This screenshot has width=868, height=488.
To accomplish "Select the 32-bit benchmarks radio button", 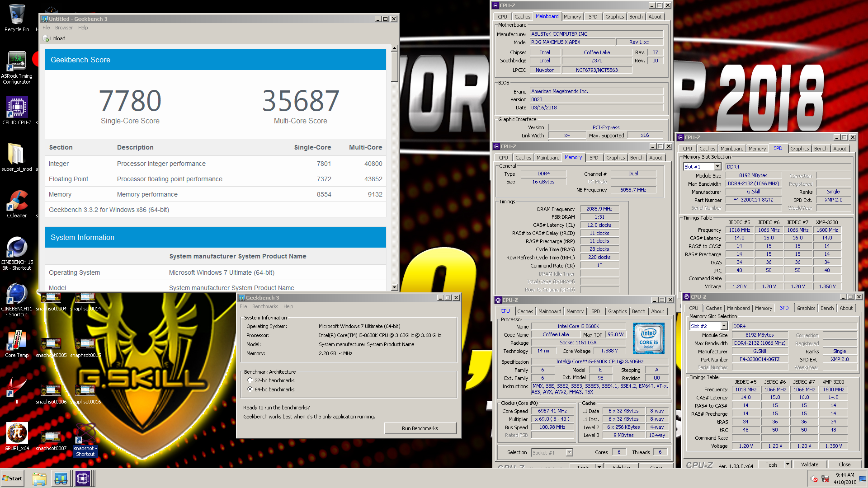I will (x=250, y=380).
